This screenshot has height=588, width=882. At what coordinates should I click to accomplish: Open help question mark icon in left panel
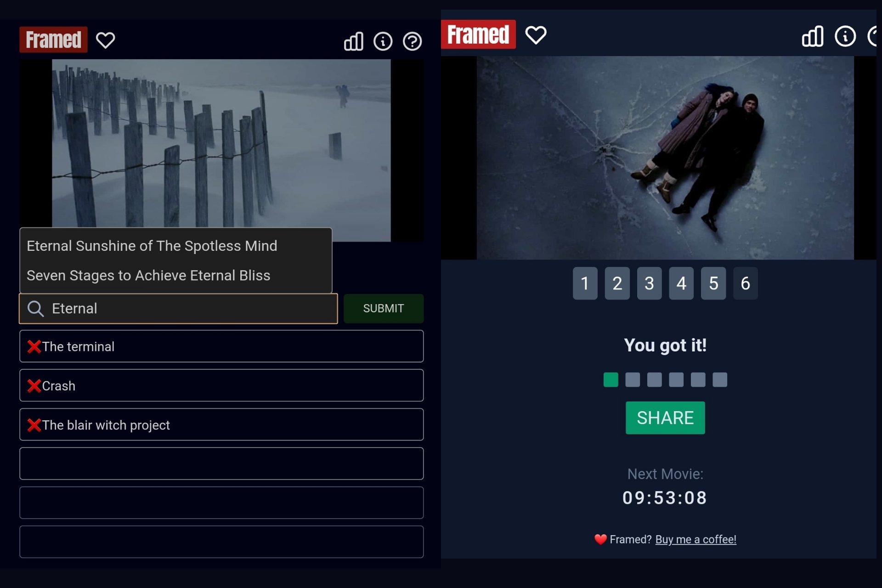(x=412, y=41)
